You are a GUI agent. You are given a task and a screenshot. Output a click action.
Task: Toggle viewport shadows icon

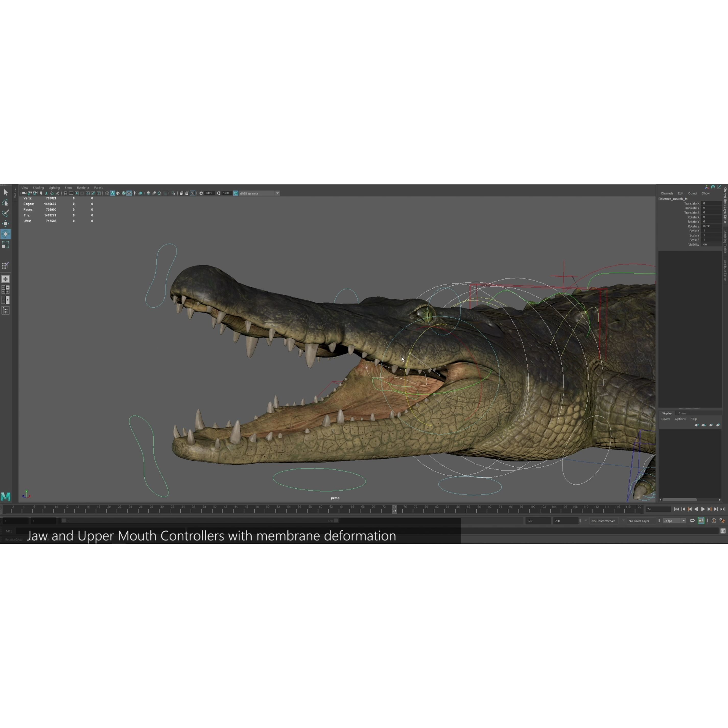tap(140, 193)
